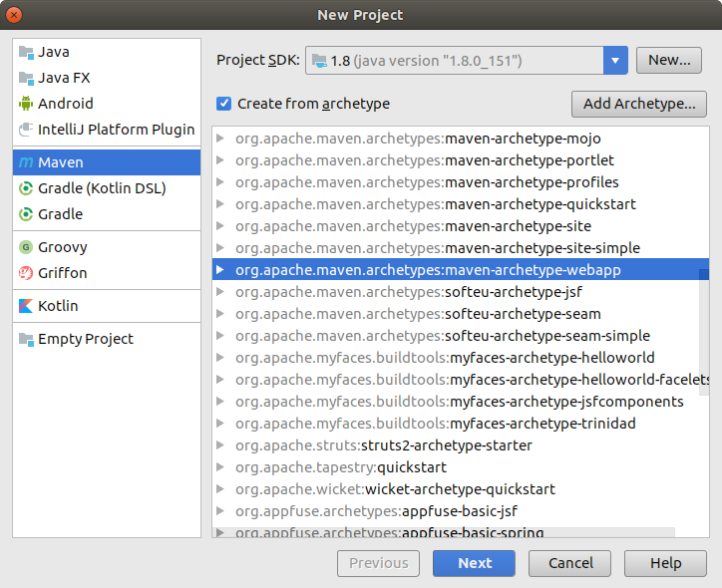Expand struts2-archetype-starter node
Viewport: 722px width, 588px height.
[220, 444]
